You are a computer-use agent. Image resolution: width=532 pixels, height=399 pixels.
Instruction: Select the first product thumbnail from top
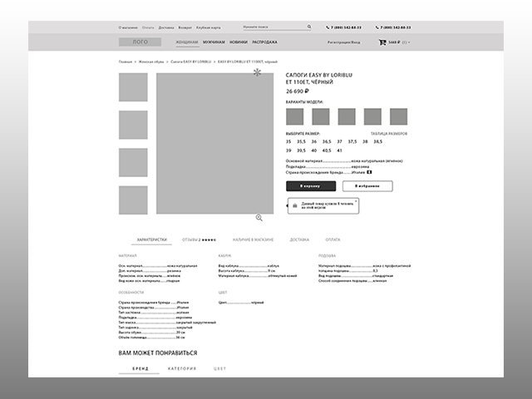[133, 87]
